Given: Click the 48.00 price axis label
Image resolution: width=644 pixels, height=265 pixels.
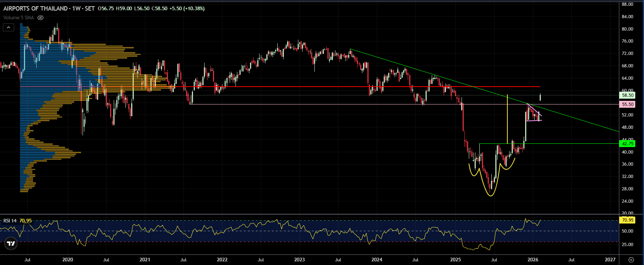Looking at the screenshot, I should [628, 127].
